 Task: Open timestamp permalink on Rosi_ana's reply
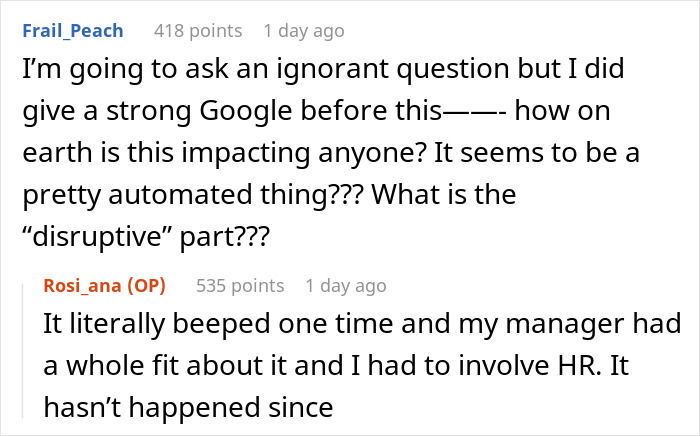[345, 286]
